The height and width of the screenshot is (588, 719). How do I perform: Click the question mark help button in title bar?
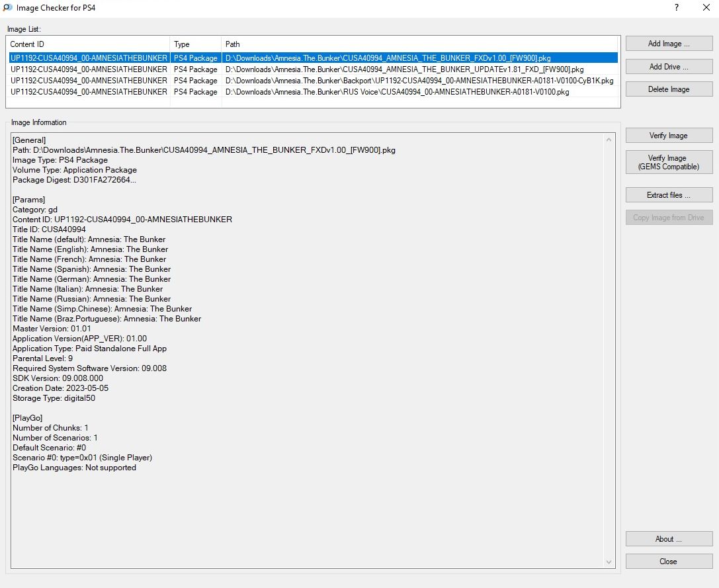tap(677, 7)
